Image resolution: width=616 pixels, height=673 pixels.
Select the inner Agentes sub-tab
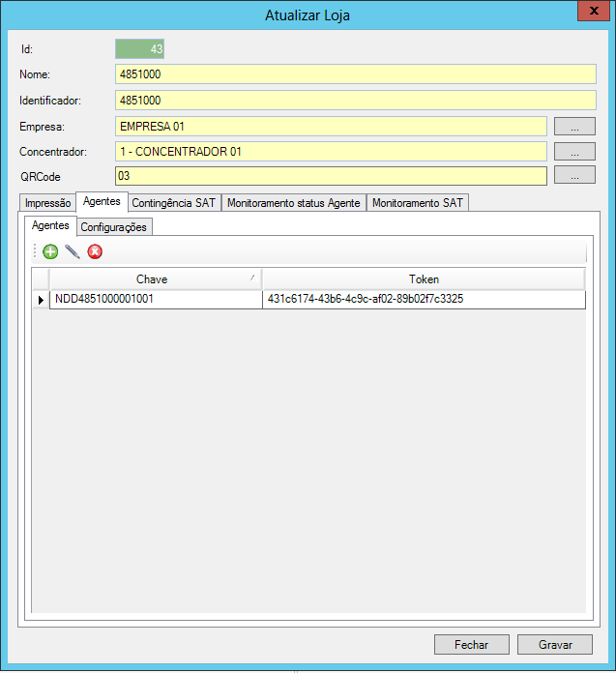click(50, 225)
